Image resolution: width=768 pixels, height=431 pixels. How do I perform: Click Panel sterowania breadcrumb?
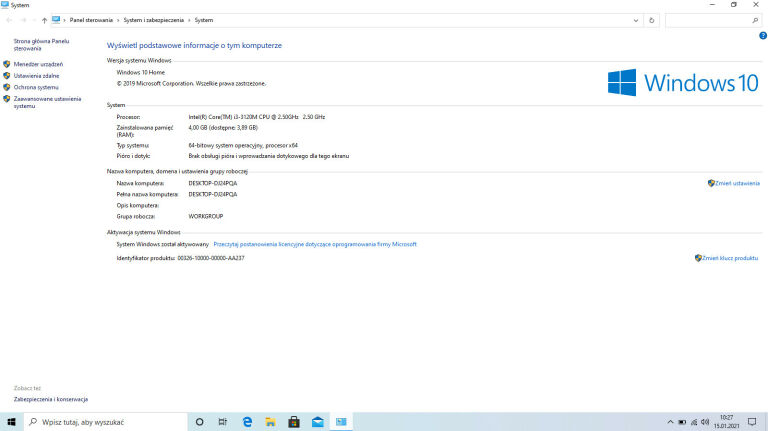click(x=91, y=20)
